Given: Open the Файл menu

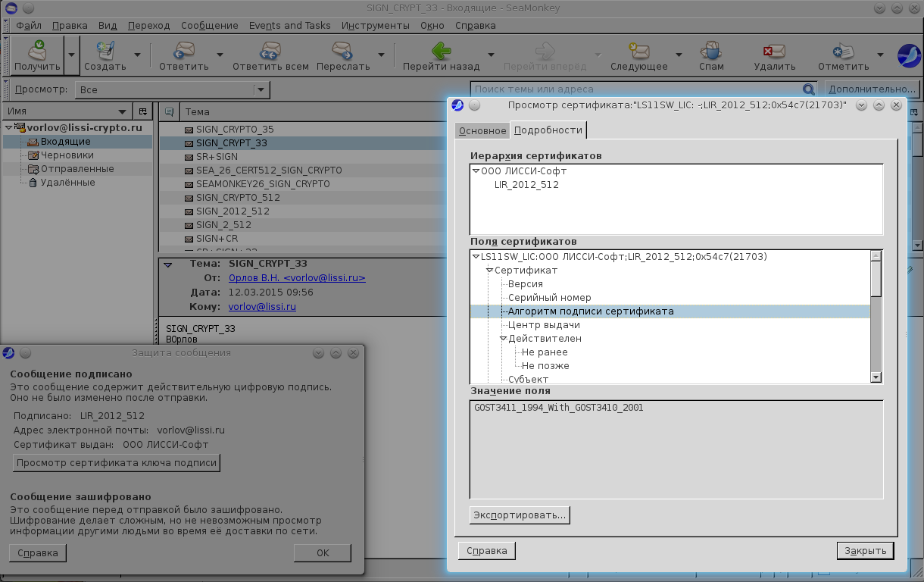Looking at the screenshot, I should coord(28,25).
